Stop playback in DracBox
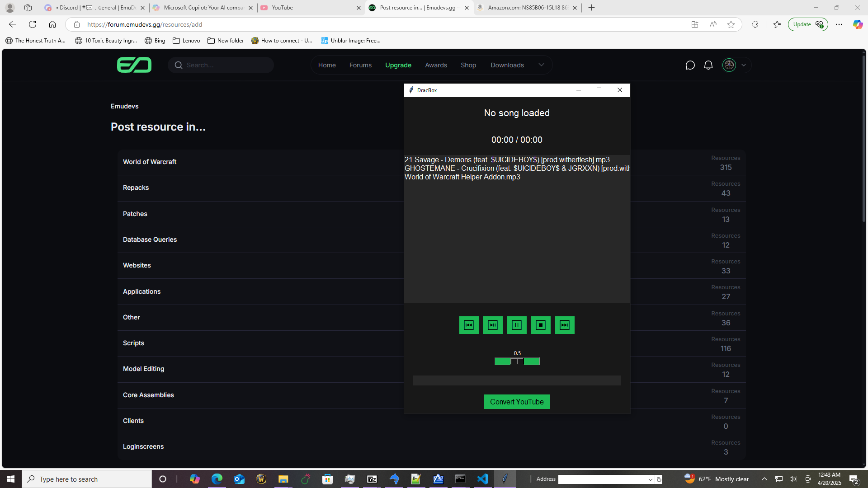Screen dimensions: 868x488 pyautogui.click(x=541, y=325)
